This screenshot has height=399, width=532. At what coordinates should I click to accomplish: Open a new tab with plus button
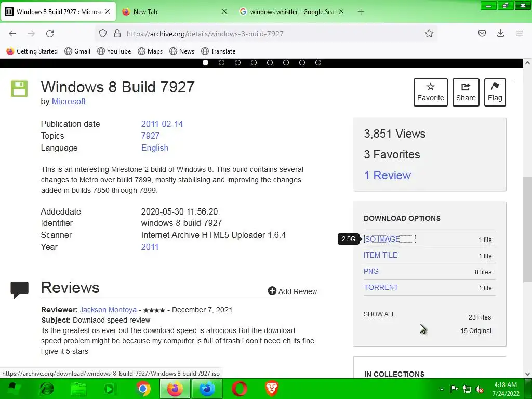(361, 12)
